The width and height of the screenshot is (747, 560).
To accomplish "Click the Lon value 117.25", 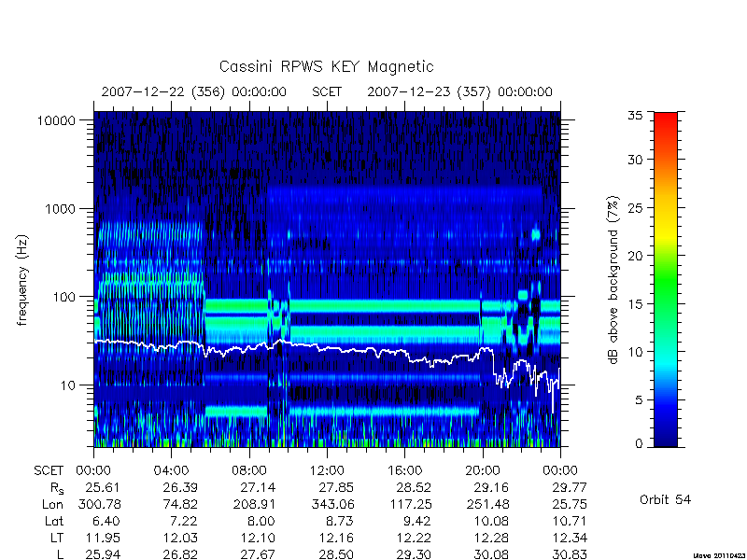I will 410,504.
